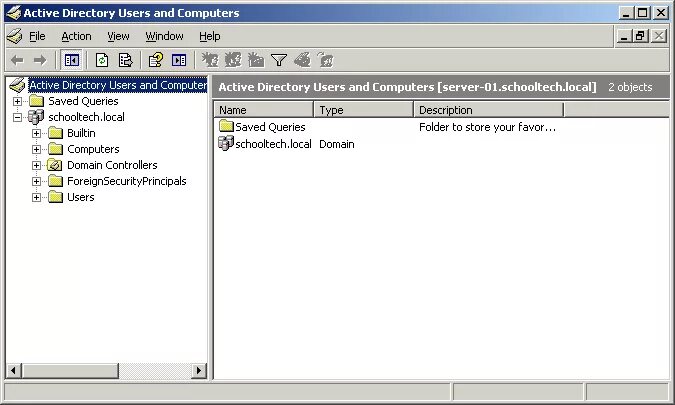Click the tree pane horizontal scrollbar thumb

pyautogui.click(x=70, y=370)
